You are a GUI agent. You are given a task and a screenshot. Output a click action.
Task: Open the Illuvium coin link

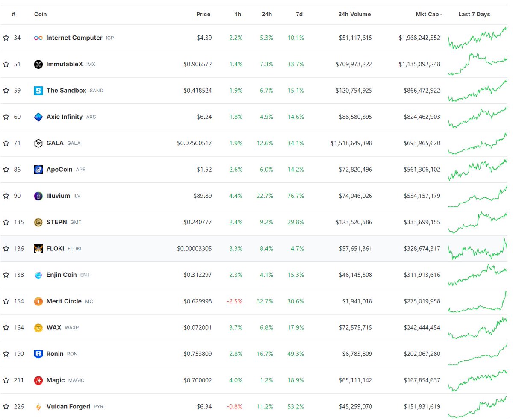pos(58,196)
